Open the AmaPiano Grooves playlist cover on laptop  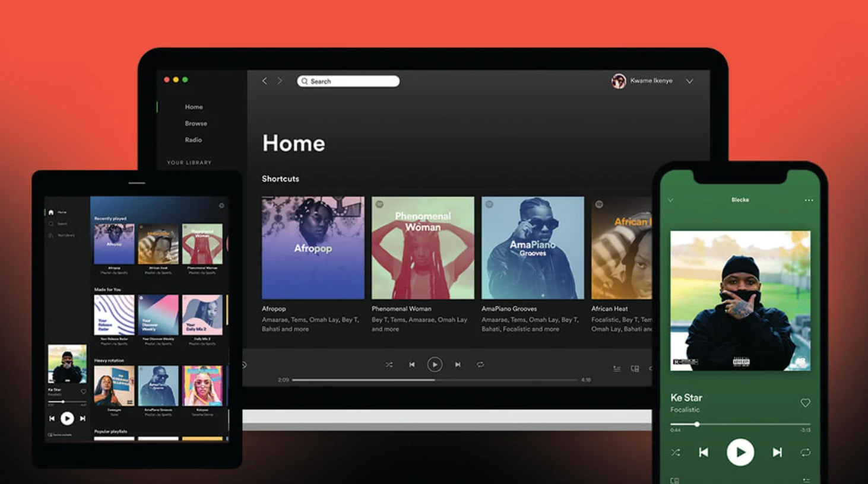click(x=533, y=248)
